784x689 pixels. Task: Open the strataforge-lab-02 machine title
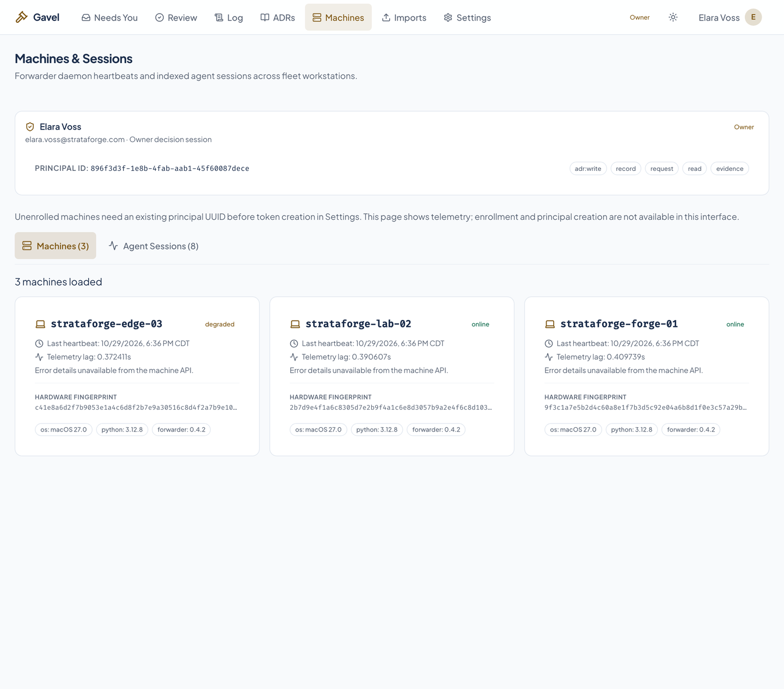358,324
